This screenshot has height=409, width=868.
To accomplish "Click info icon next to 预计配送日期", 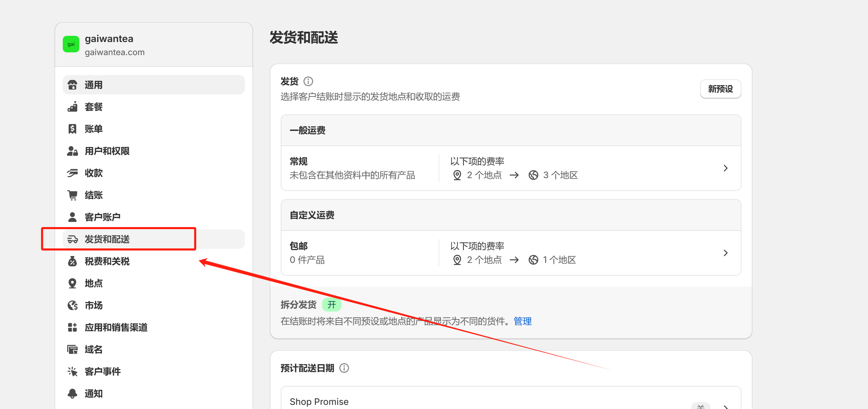I will click(344, 368).
